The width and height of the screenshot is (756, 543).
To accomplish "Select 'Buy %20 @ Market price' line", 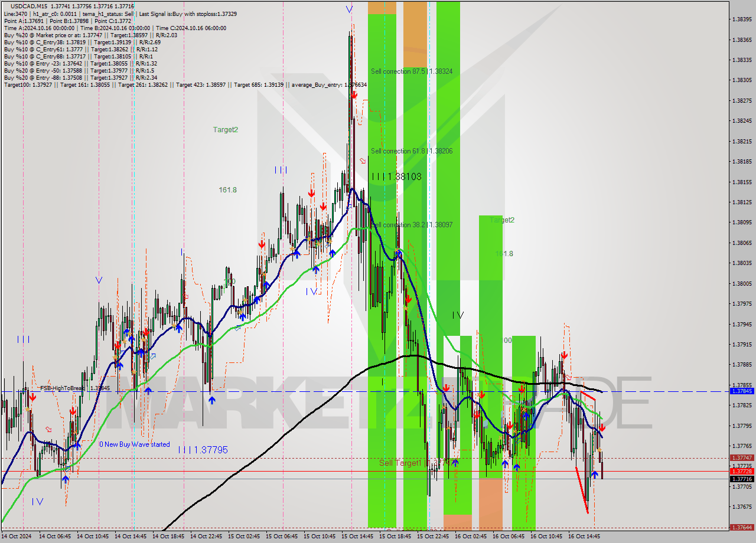I will click(90, 35).
